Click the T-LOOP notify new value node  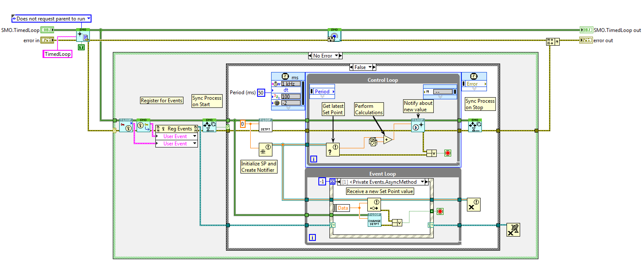click(418, 126)
